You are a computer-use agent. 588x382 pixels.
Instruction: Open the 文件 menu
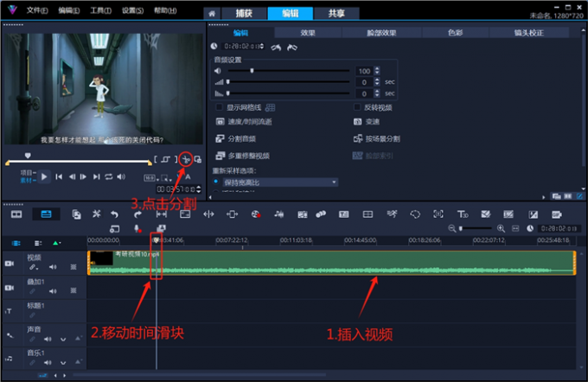tap(36, 10)
